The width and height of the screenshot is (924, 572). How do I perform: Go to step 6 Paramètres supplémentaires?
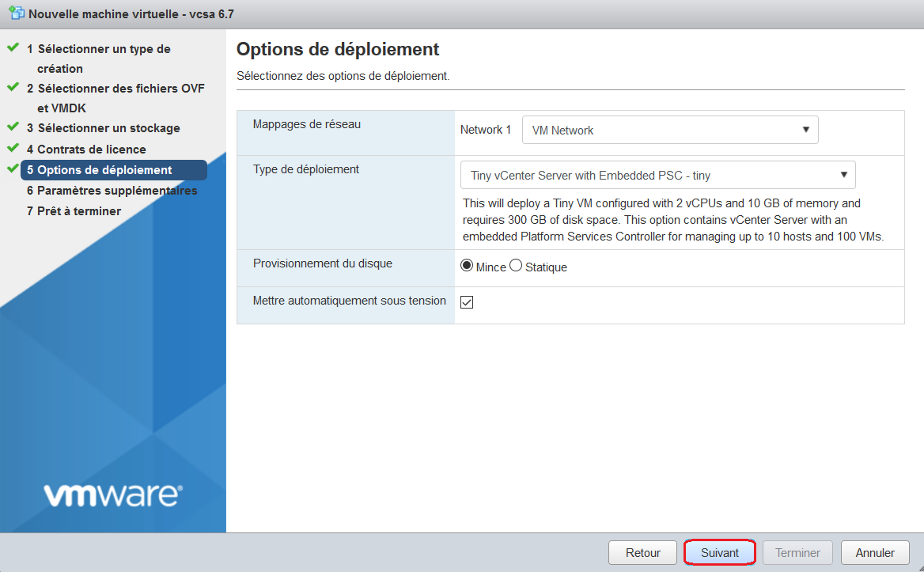coord(112,191)
